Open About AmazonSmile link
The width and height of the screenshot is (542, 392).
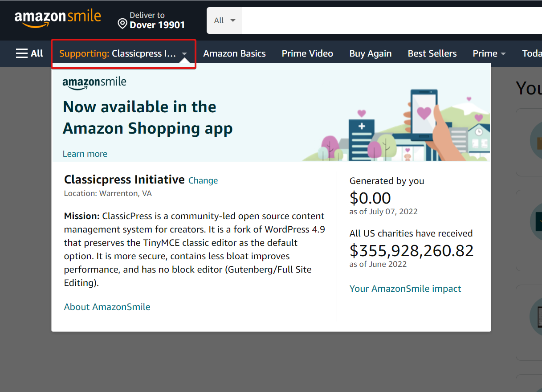pyautogui.click(x=107, y=306)
